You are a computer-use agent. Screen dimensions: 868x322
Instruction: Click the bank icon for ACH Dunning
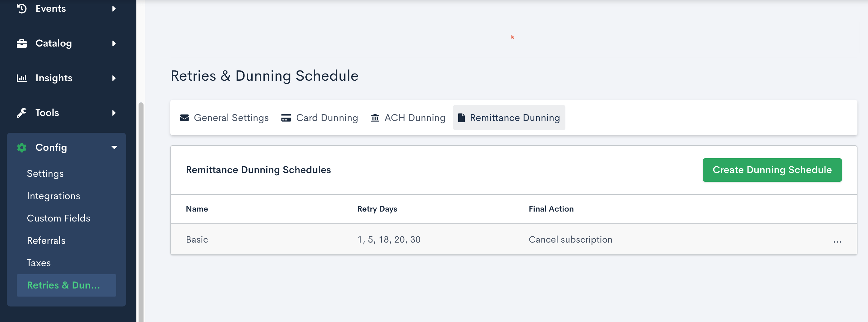tap(375, 118)
